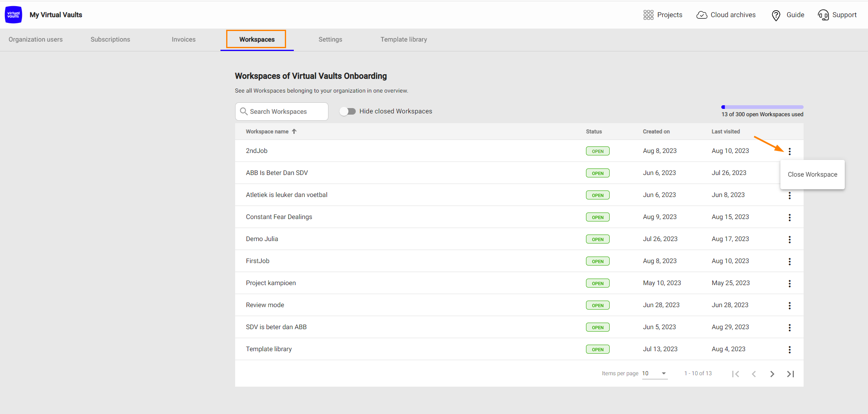Open Items per page dropdown
This screenshot has height=414, width=868.
coord(655,373)
